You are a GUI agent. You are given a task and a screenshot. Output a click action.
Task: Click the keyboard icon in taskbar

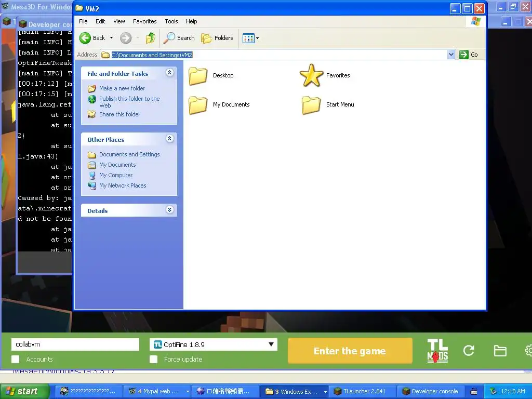tap(474, 392)
